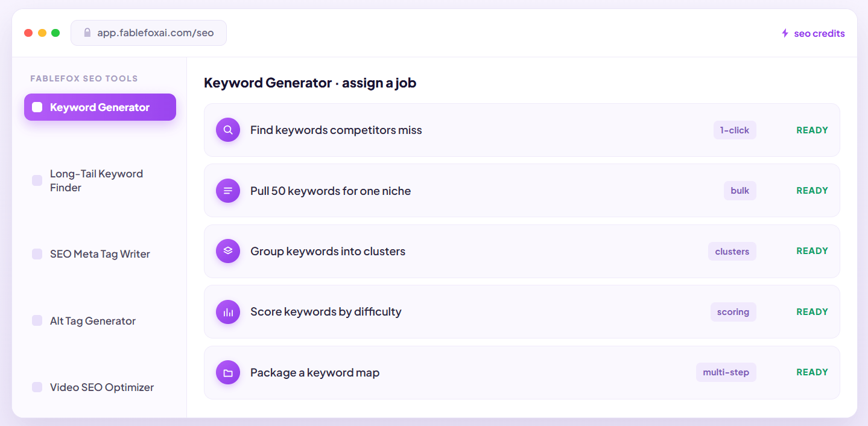868x426 pixels.
Task: Click the magnifier icon for competitor keywords
Action: pyautogui.click(x=228, y=130)
